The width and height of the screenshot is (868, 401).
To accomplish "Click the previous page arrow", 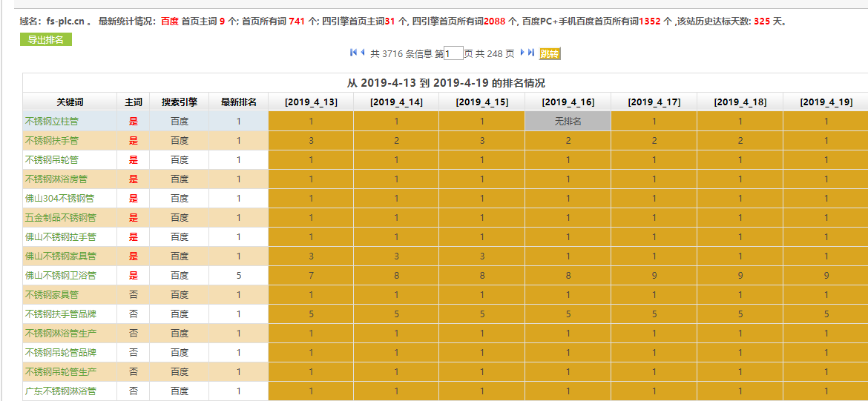I will coord(363,53).
